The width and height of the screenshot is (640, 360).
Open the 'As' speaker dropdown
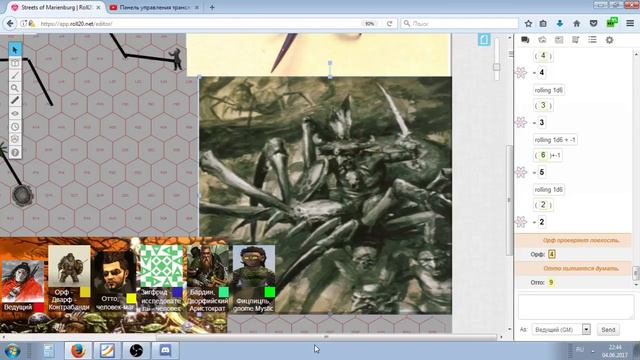pos(561,329)
